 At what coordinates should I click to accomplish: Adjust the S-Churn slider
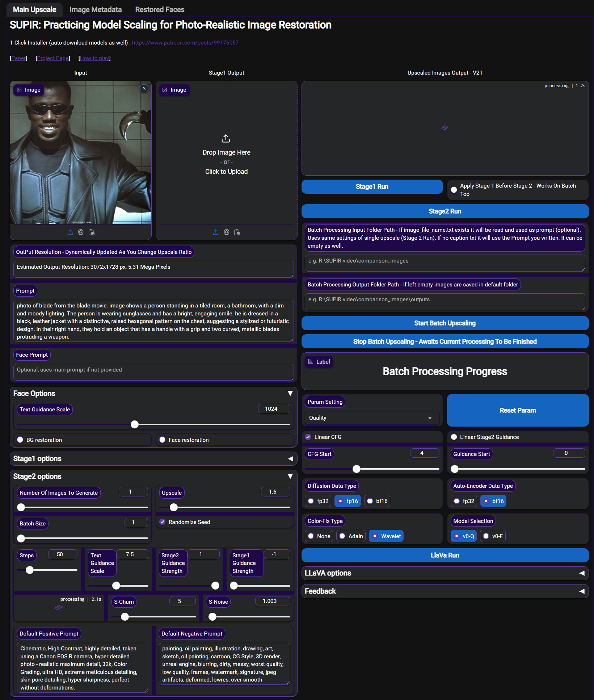(x=153, y=616)
